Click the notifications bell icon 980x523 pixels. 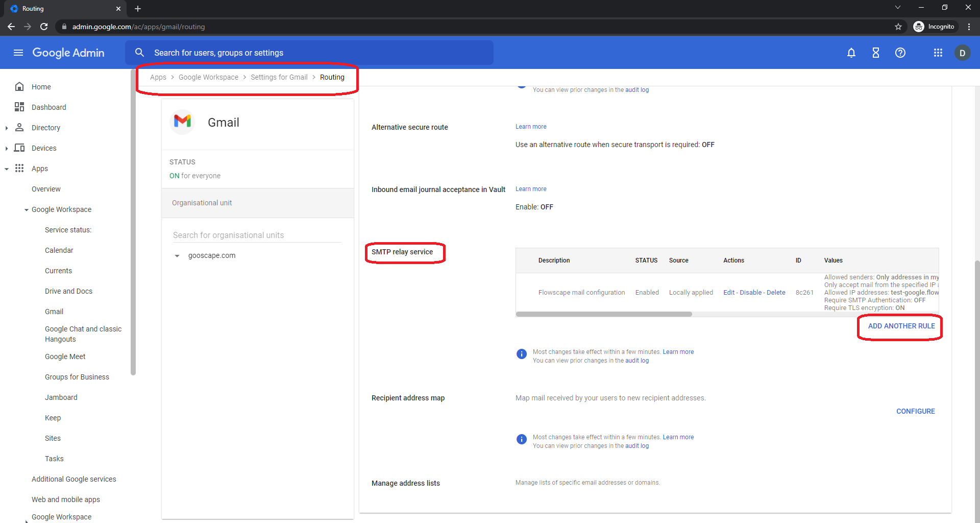851,53
